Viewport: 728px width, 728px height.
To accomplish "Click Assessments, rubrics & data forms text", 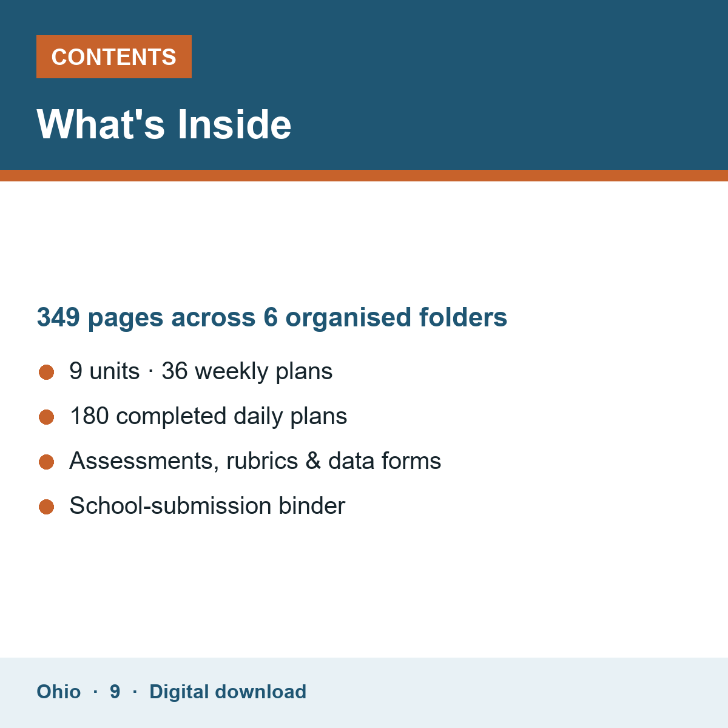I will pos(255,461).
